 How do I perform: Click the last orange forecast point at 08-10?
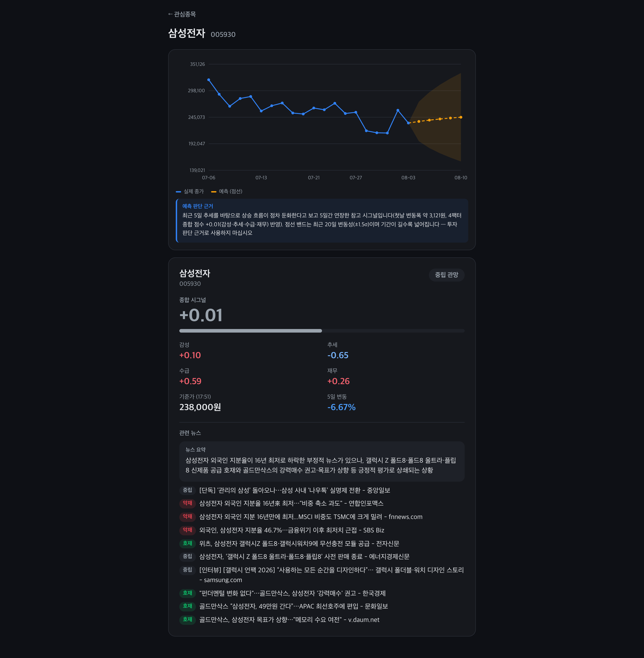[x=461, y=117]
